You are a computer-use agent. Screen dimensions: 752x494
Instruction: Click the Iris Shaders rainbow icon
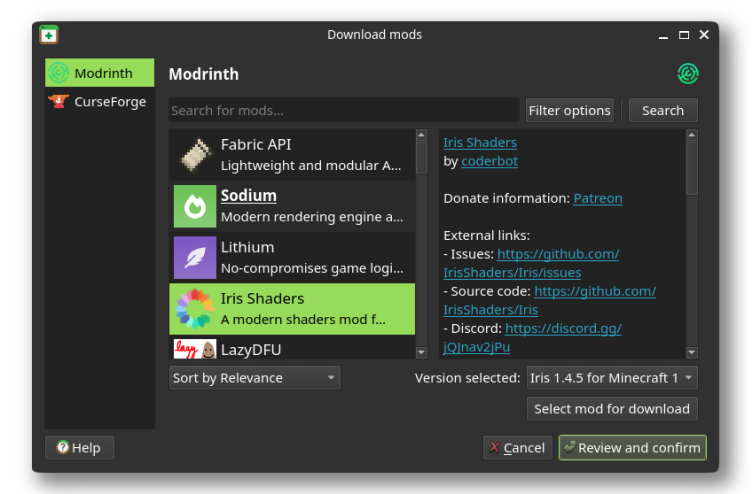(x=195, y=309)
